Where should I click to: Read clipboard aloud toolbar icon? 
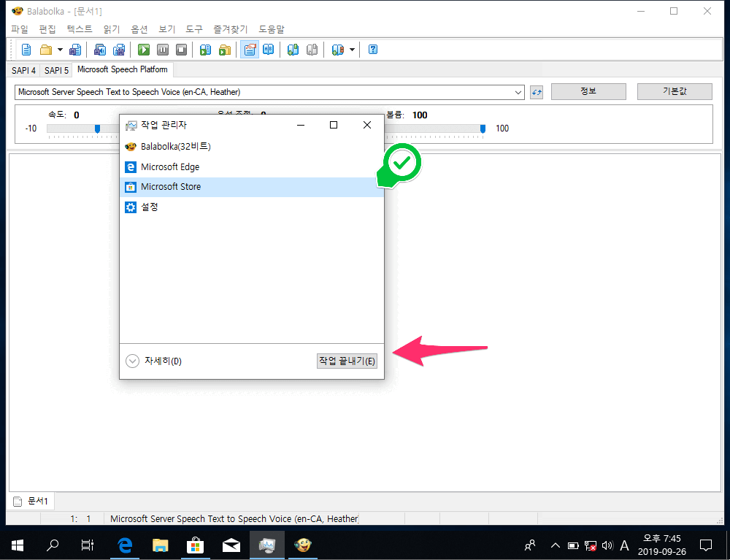pyautogui.click(x=205, y=50)
